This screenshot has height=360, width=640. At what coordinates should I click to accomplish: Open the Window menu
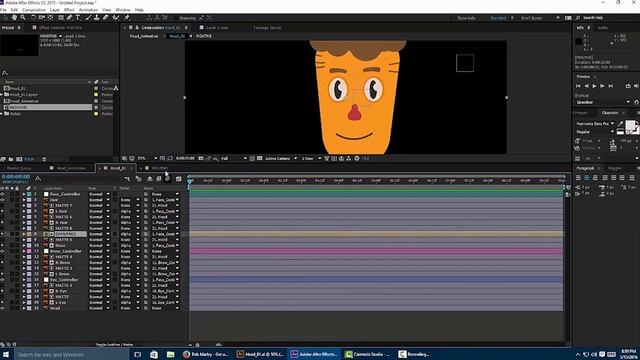(x=123, y=9)
